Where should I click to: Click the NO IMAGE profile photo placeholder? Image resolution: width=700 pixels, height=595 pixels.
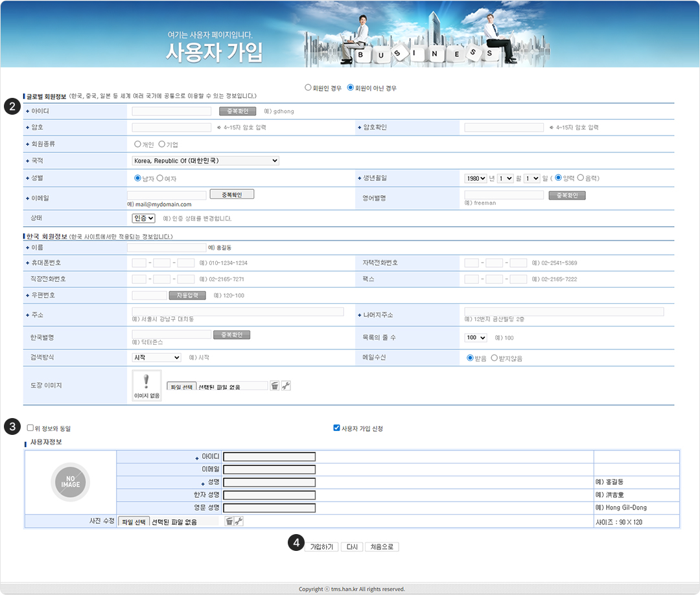pos(70,482)
